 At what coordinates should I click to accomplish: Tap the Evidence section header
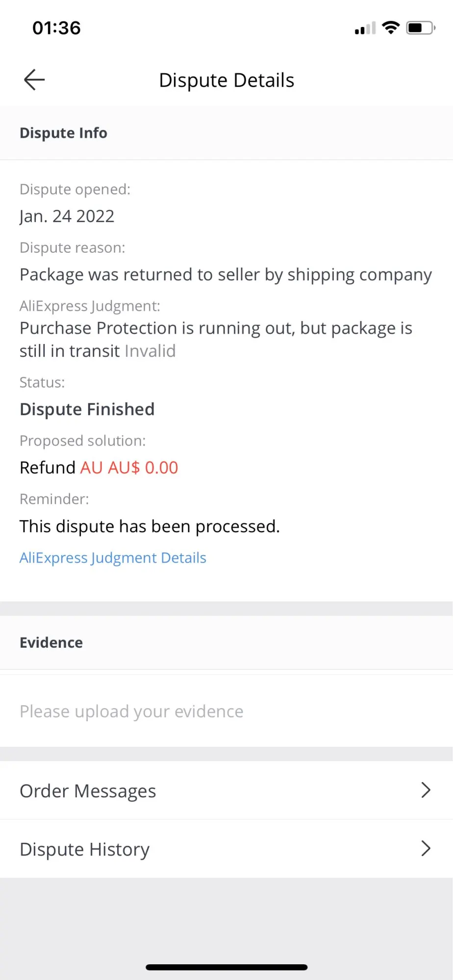click(x=51, y=642)
